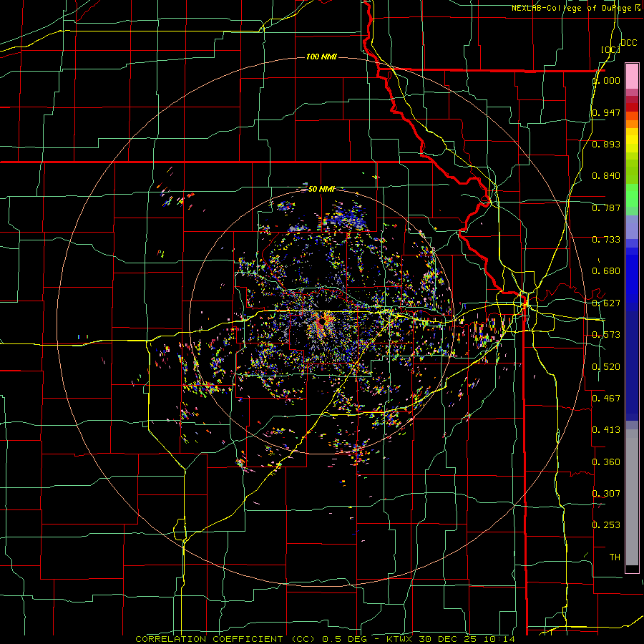Click the 0.307 value on the scale
The width and height of the screenshot is (644, 644).
pos(606,494)
